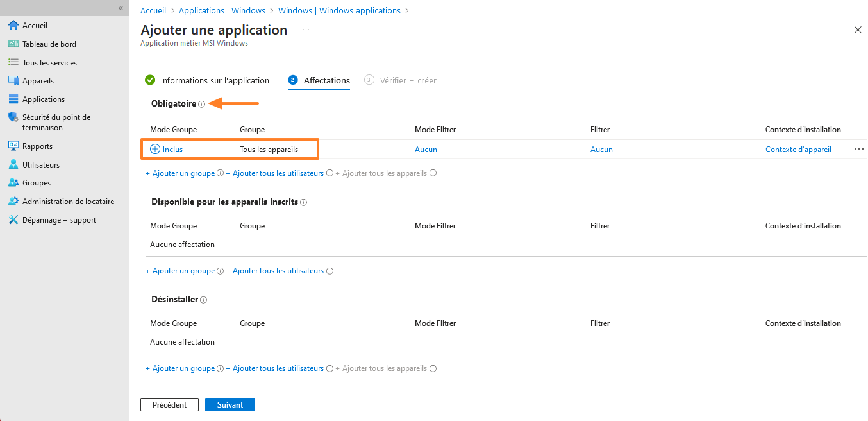Image resolution: width=868 pixels, height=421 pixels.
Task: Open the Rapports icon in sidebar
Action: click(13, 146)
